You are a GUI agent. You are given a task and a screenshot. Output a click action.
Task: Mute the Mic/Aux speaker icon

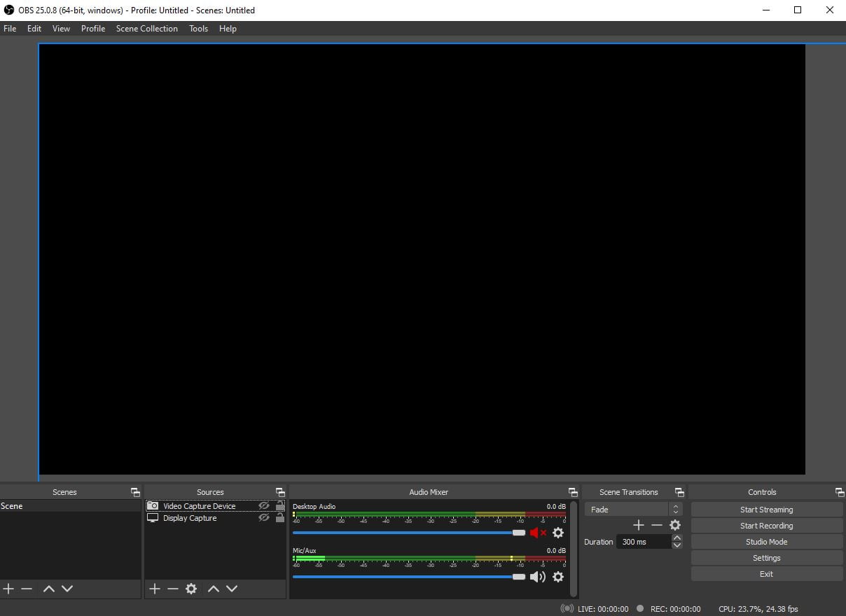tap(538, 577)
